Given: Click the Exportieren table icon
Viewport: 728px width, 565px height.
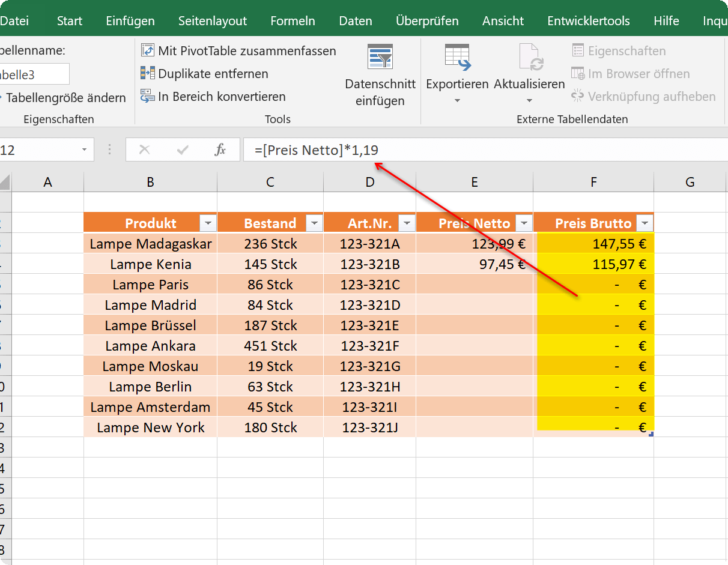Looking at the screenshot, I should click(x=457, y=58).
